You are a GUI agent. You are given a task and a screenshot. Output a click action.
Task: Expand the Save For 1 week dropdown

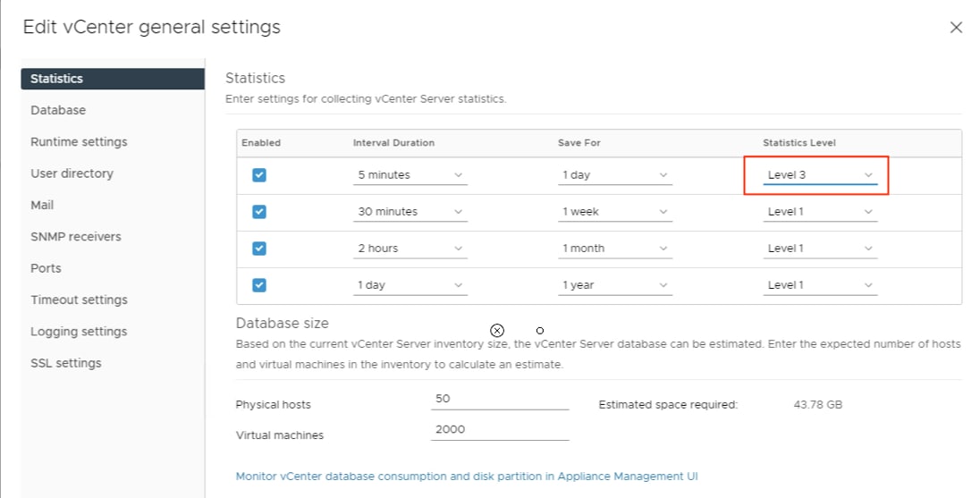[615, 212]
